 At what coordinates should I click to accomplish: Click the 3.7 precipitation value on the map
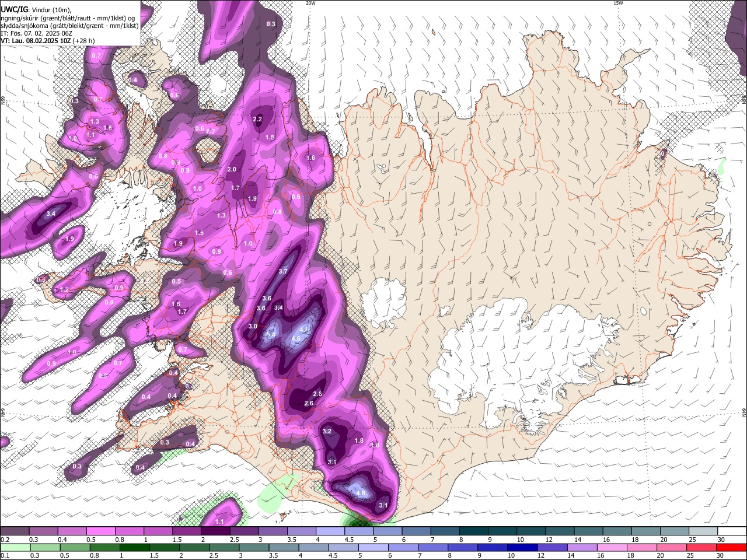pos(284,272)
